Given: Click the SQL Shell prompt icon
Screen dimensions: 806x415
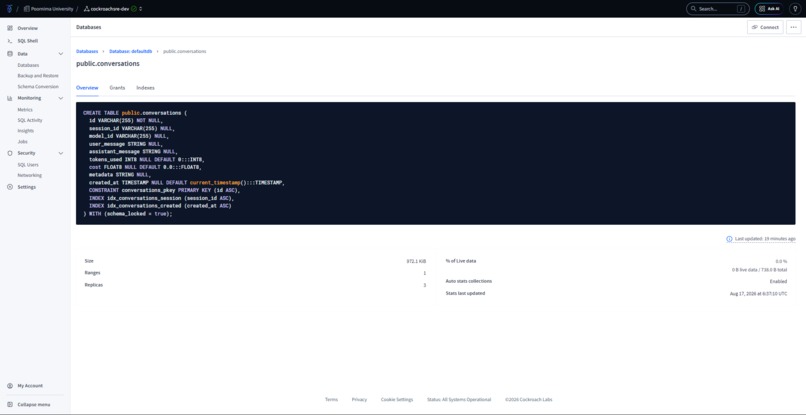Looking at the screenshot, I should tap(10, 41).
